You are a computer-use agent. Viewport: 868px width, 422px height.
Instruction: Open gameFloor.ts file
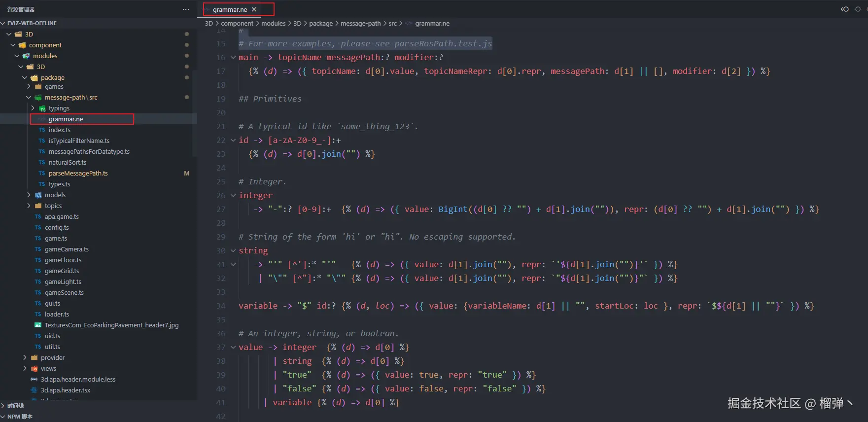[x=63, y=260]
